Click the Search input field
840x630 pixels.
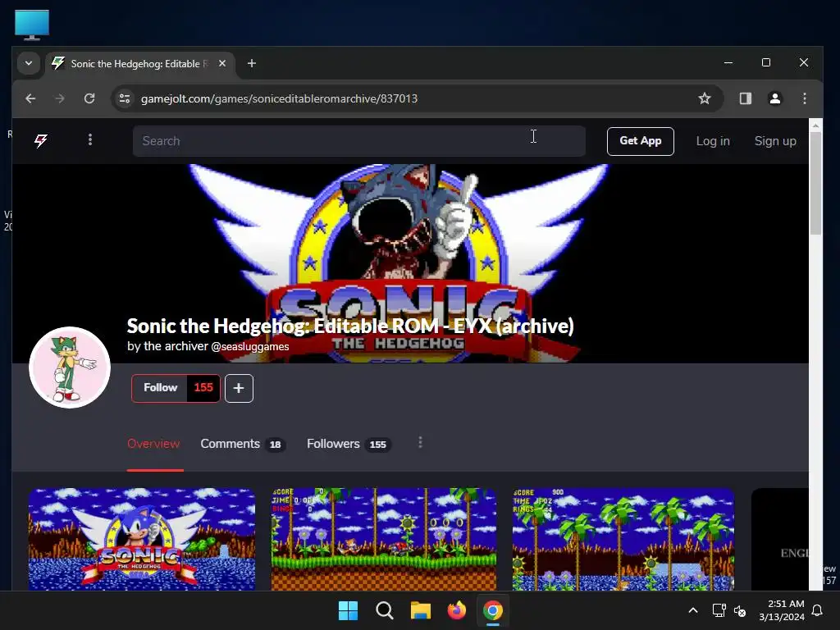359,141
